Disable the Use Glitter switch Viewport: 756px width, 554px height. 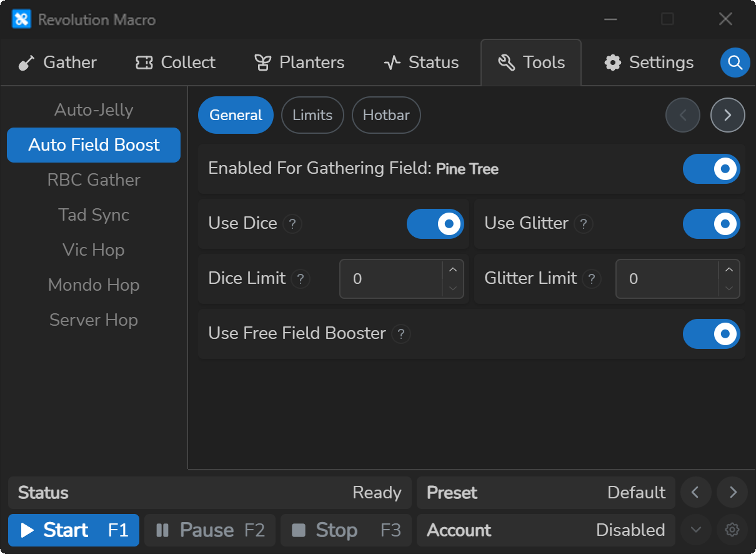[x=712, y=224]
